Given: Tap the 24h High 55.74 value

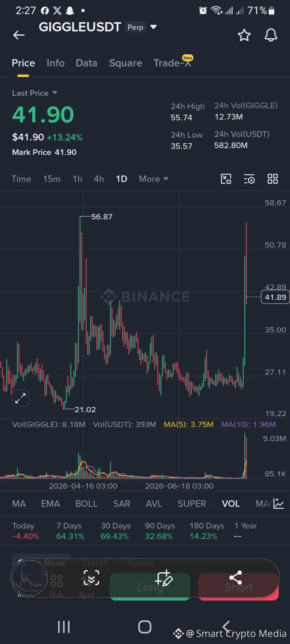Looking at the screenshot, I should pyautogui.click(x=182, y=118).
